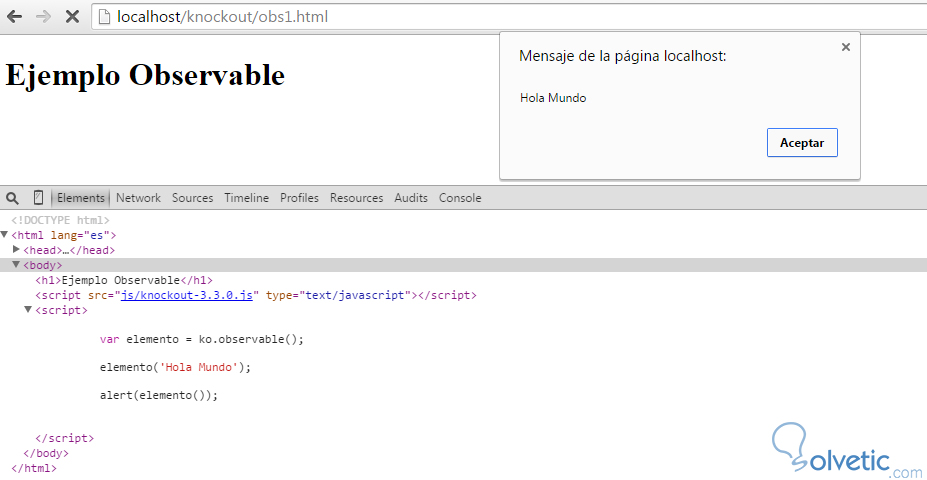Select the closing </script> tag
Screen dimensions: 927x480
click(x=64, y=439)
